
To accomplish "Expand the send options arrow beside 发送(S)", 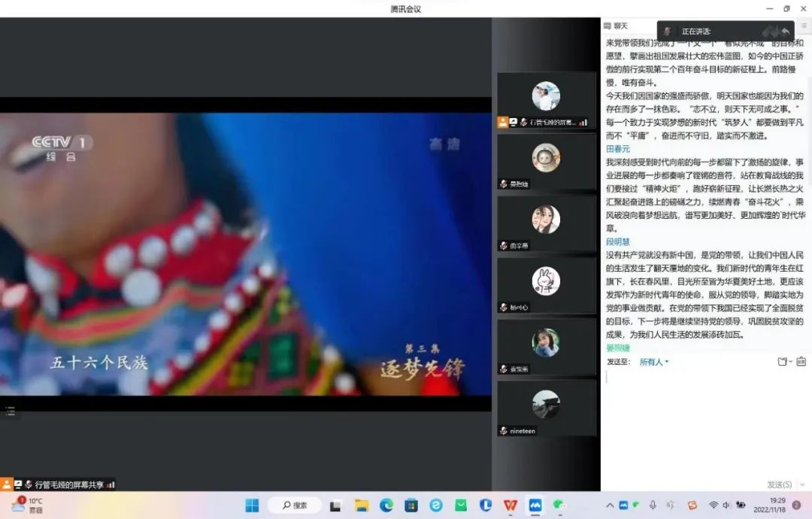I will coord(802,485).
